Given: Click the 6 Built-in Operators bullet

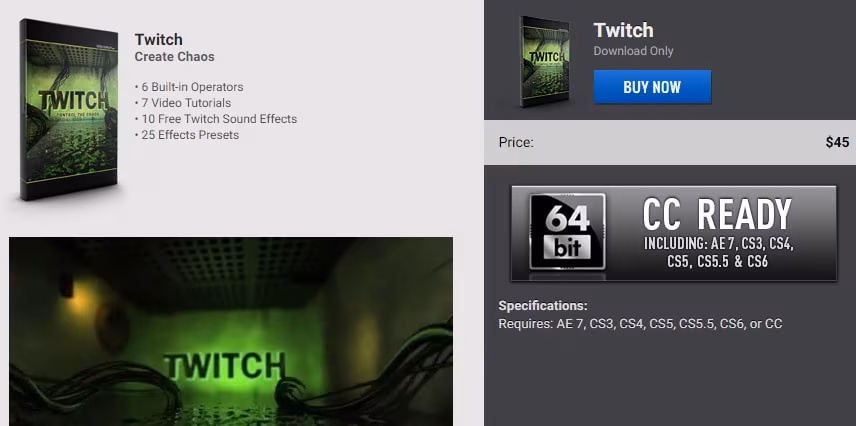Looking at the screenshot, I should [189, 87].
